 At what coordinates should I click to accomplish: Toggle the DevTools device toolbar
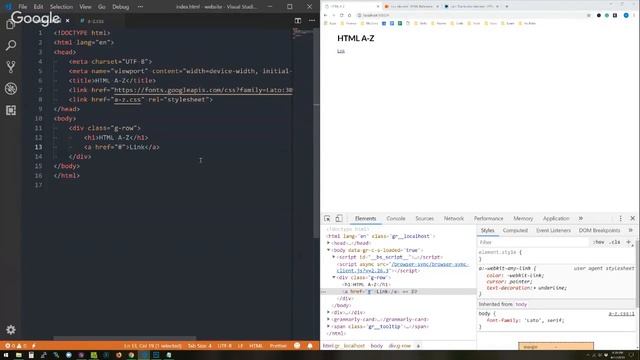click(339, 219)
